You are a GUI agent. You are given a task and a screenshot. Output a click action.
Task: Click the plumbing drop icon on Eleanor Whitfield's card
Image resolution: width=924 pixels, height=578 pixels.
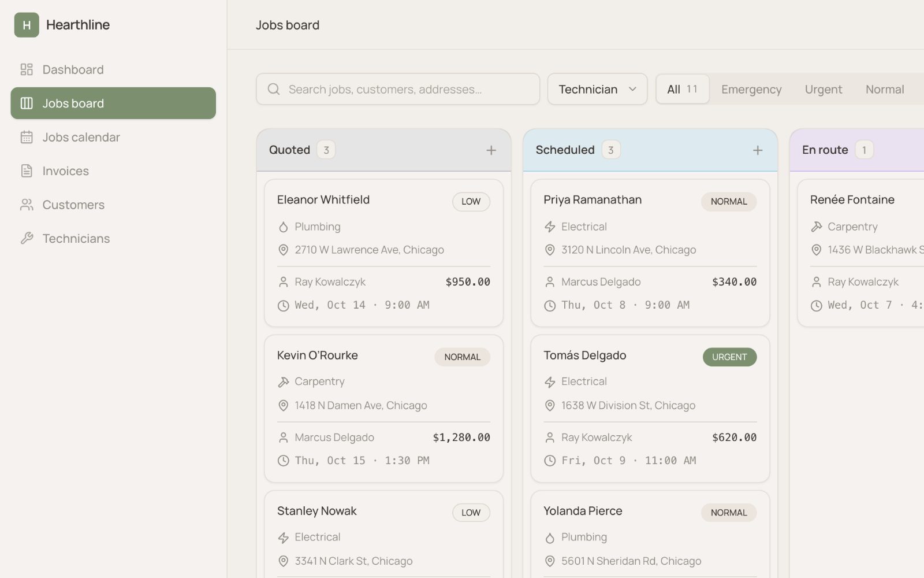[x=283, y=227]
